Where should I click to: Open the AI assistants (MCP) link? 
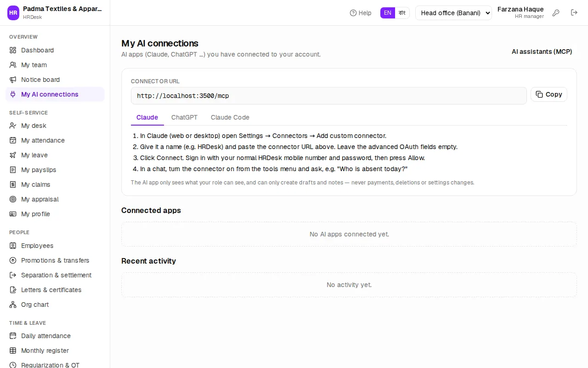[x=542, y=52]
